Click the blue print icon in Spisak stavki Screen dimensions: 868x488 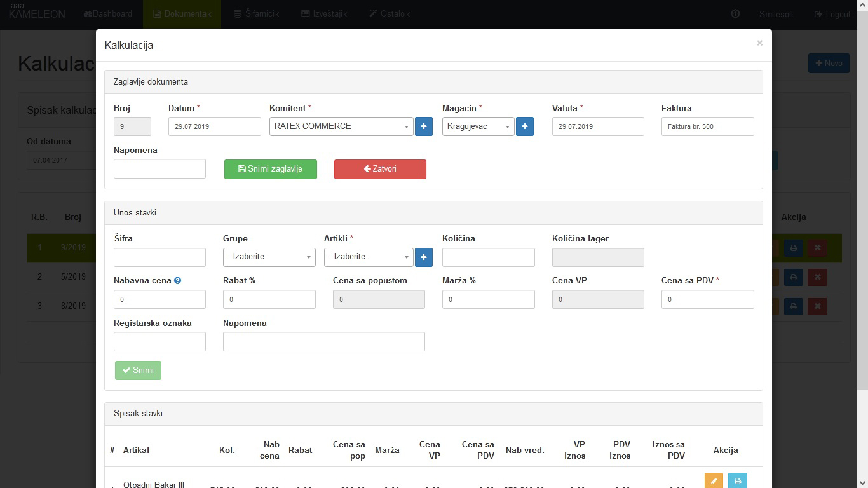tap(737, 481)
